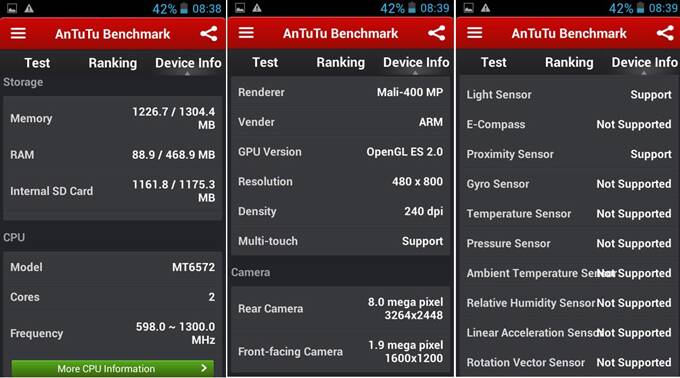Open hamburger menu in middle screen

point(246,33)
